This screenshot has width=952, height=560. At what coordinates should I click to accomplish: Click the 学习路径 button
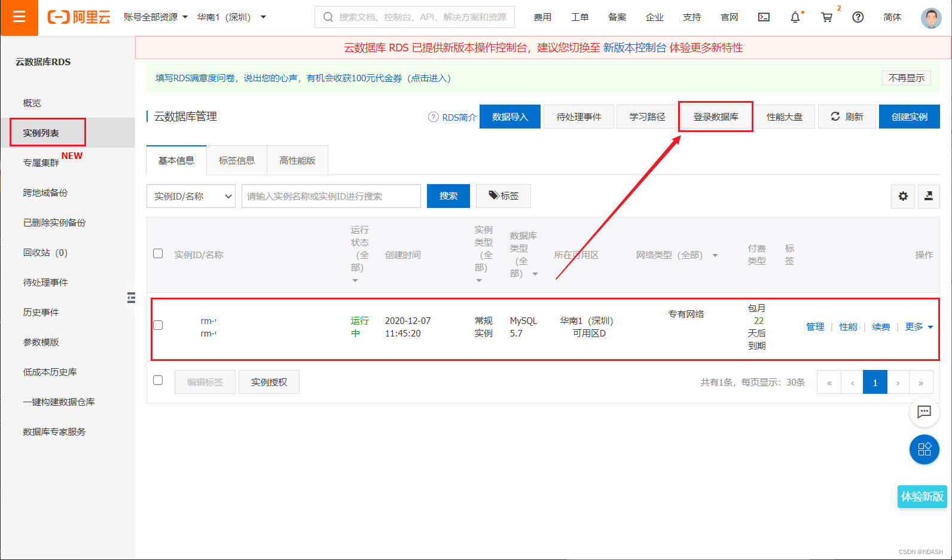[x=647, y=117]
